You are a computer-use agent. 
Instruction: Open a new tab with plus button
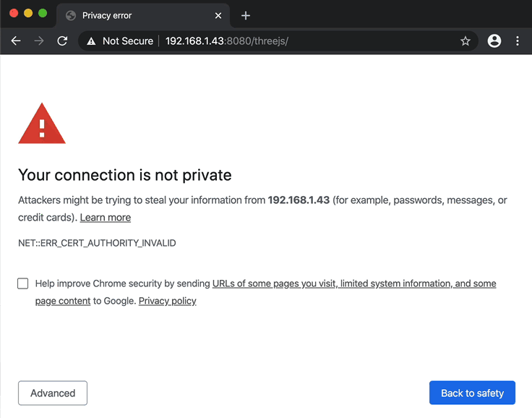click(246, 15)
